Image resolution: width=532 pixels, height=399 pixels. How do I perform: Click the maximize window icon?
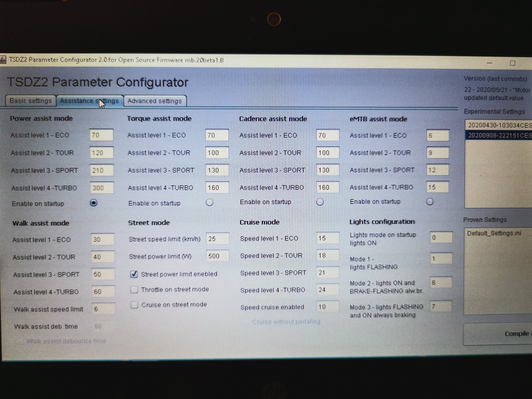point(512,63)
